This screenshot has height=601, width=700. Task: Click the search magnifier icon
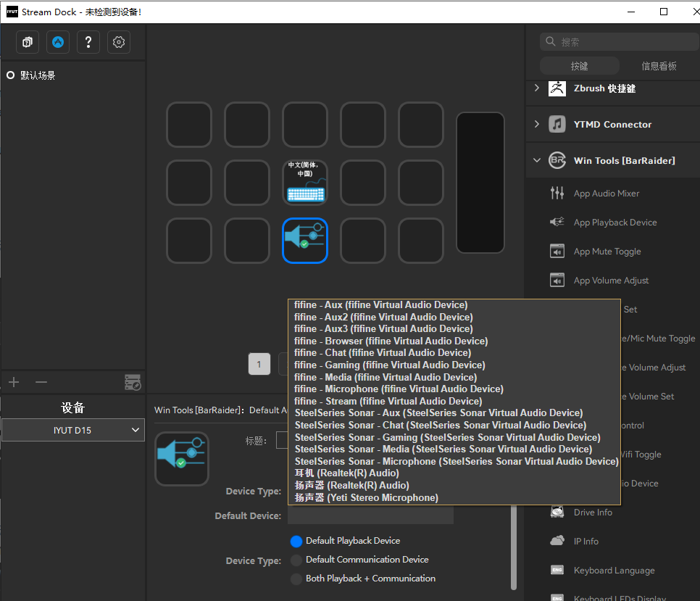tap(551, 41)
